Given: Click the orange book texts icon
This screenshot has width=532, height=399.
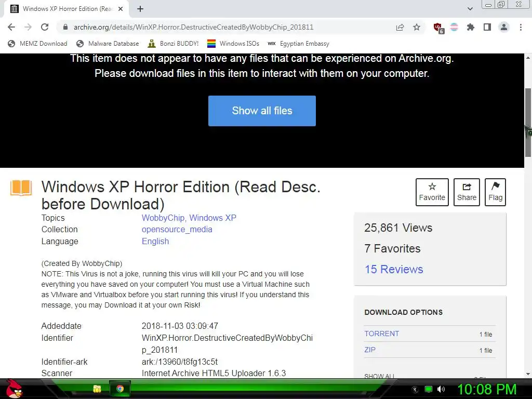Looking at the screenshot, I should (x=21, y=188).
